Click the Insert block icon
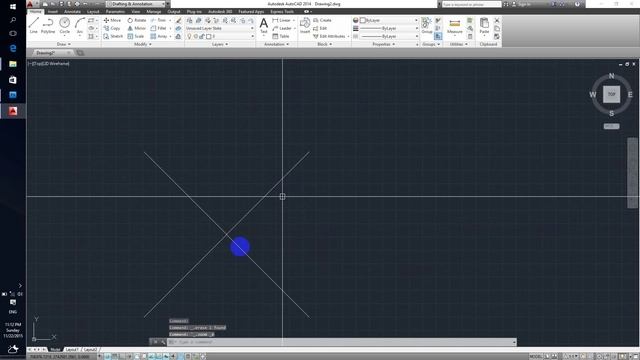This screenshot has height=360, width=640. point(305,25)
